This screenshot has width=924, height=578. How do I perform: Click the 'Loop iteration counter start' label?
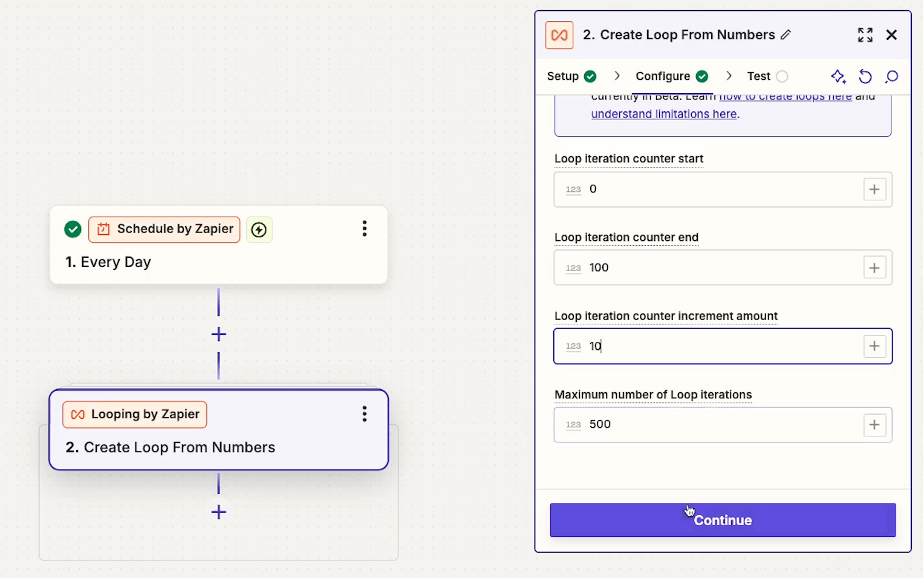[629, 159]
